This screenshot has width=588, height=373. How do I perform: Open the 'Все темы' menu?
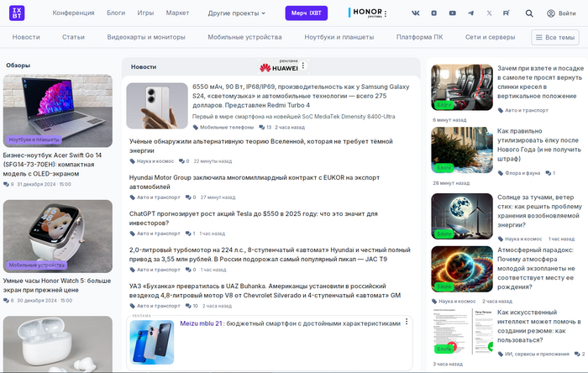pos(554,38)
